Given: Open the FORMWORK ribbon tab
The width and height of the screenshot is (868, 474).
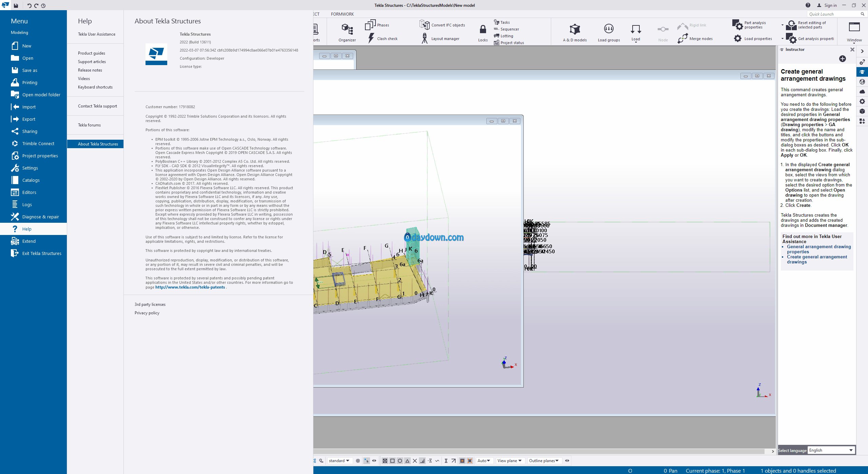Looking at the screenshot, I should click(342, 14).
